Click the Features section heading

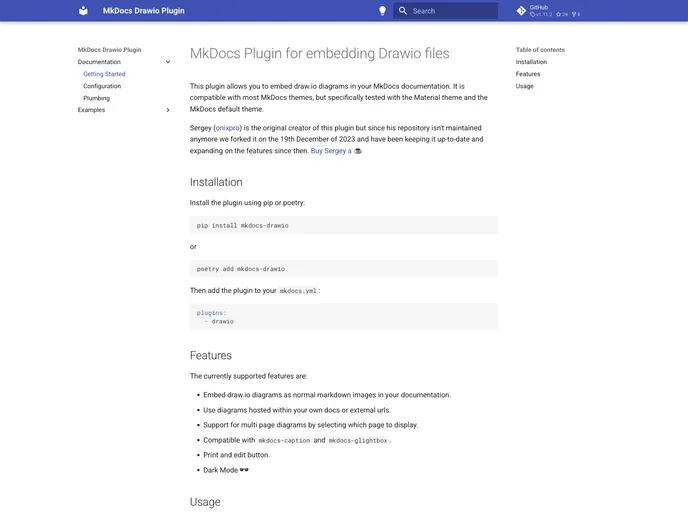point(211,355)
